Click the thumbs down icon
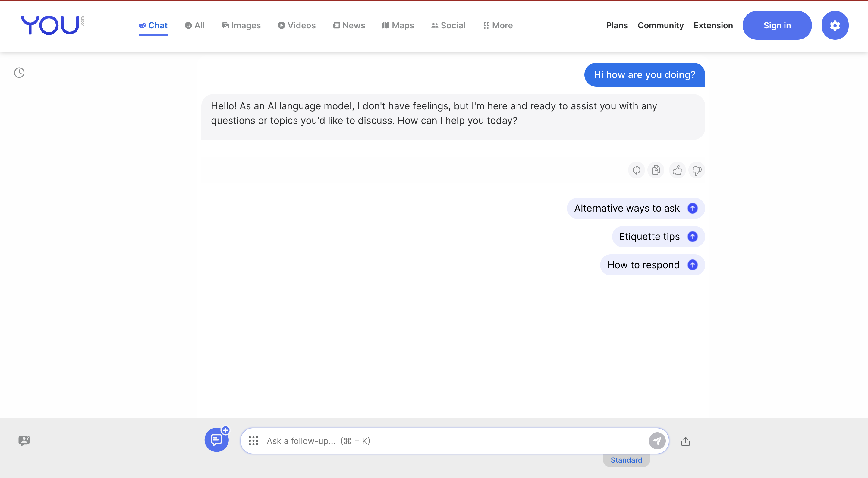This screenshot has width=868, height=478. point(696,170)
